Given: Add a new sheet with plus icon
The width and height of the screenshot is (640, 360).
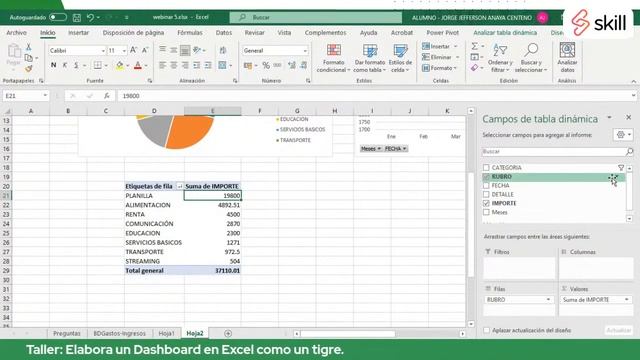Looking at the screenshot, I should tap(228, 333).
